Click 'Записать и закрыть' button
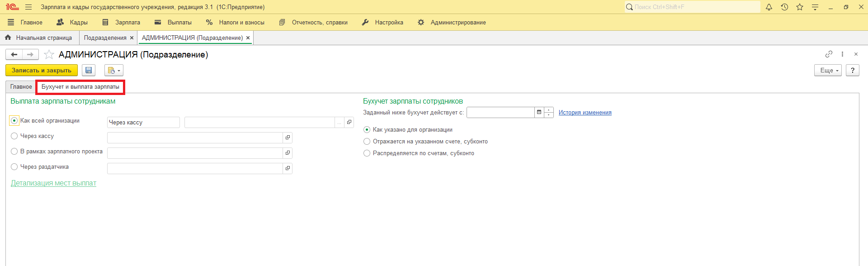868x266 pixels. click(42, 71)
